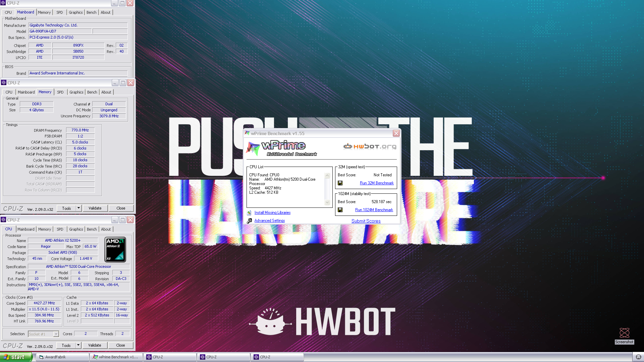The width and height of the screenshot is (644, 362).
Task: Open Mainboard tab in bottom CPU window
Action: tap(26, 229)
